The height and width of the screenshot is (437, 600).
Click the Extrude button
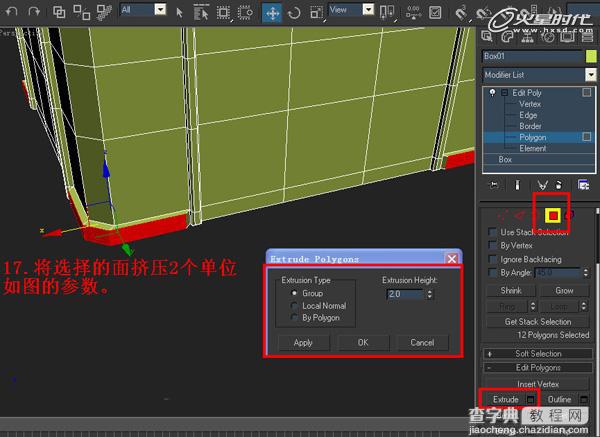(x=505, y=399)
